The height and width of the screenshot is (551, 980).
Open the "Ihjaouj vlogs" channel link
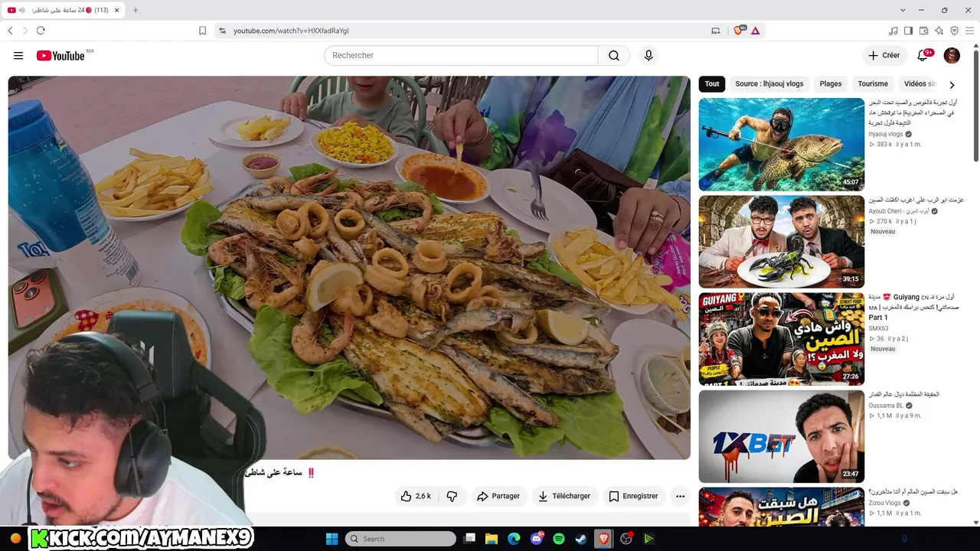point(886,134)
